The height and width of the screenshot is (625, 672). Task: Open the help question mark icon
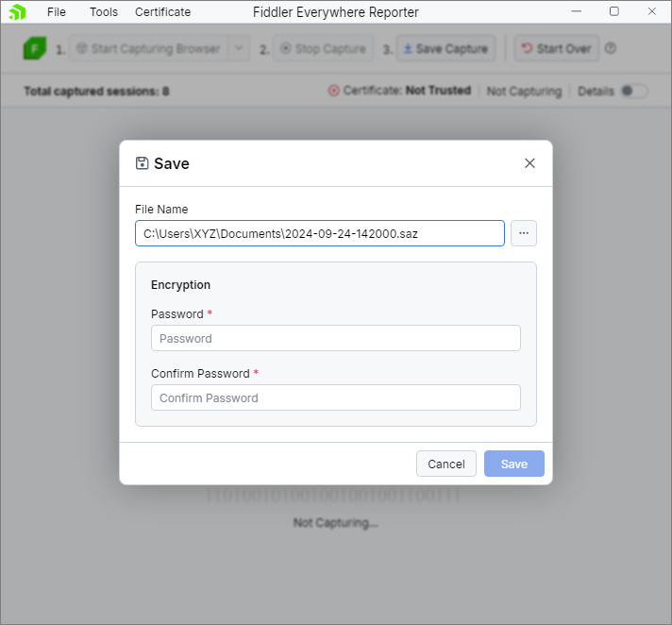611,48
